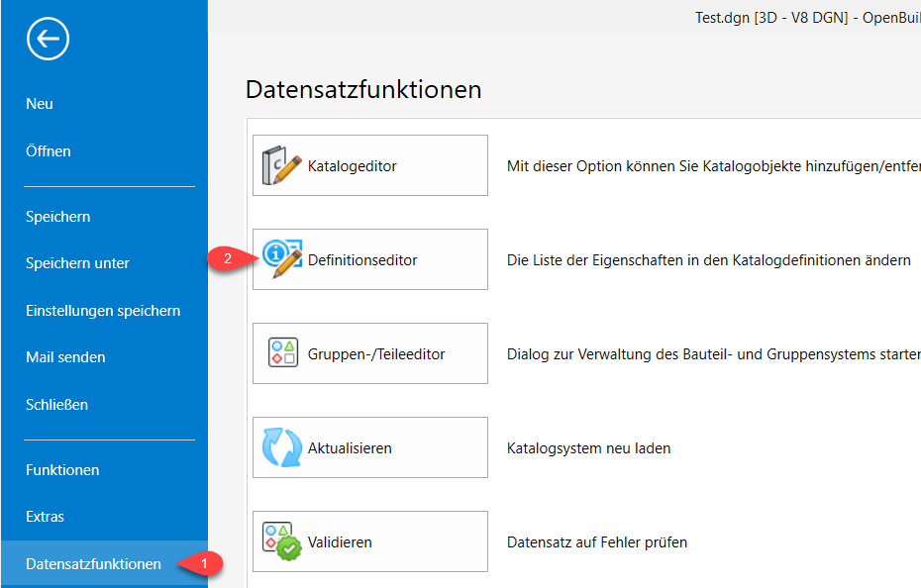
Task: Open the Funktionen page
Action: point(62,470)
